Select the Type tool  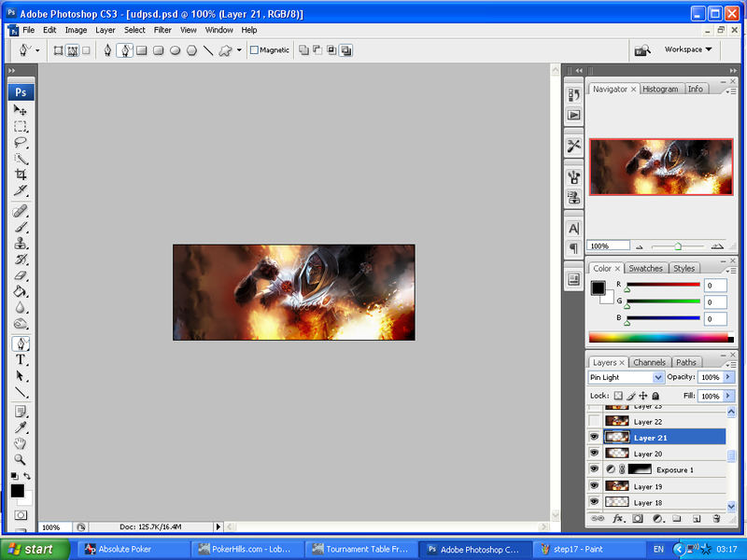20,359
